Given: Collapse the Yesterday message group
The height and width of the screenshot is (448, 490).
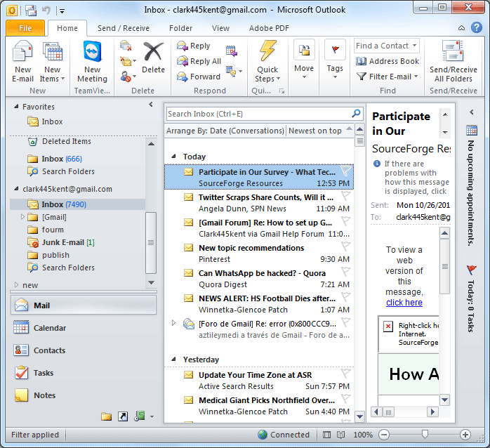Looking at the screenshot, I should 173,360.
